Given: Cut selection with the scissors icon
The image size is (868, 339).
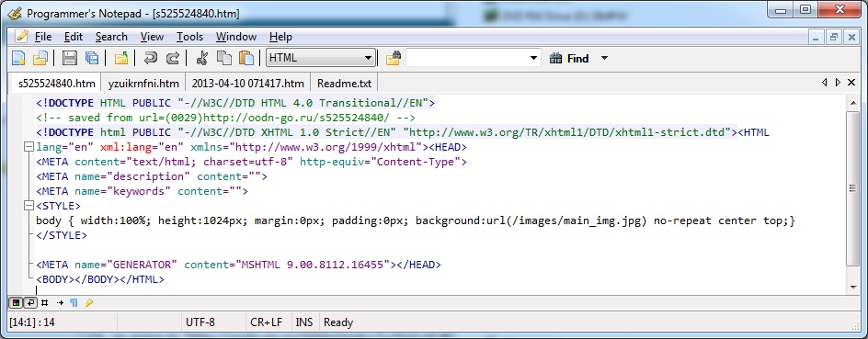Looking at the screenshot, I should [202, 58].
